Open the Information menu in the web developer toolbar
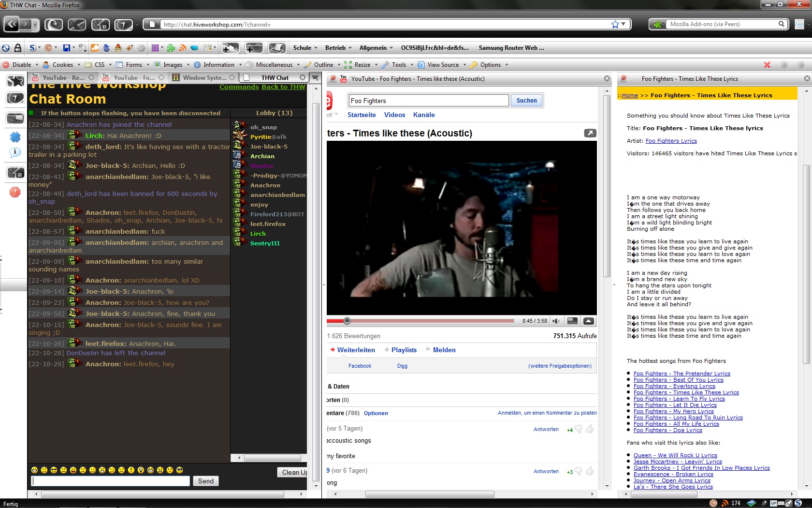This screenshot has width=812, height=508. 218,65
